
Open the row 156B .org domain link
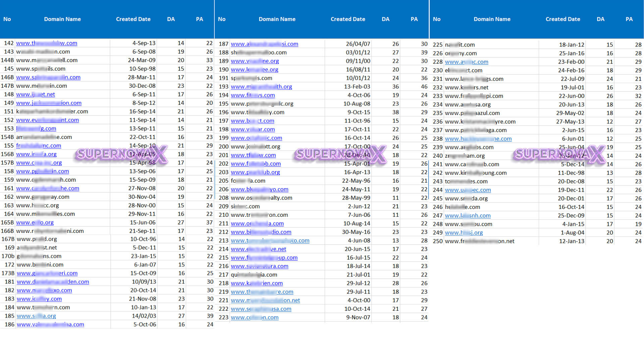tap(36, 154)
